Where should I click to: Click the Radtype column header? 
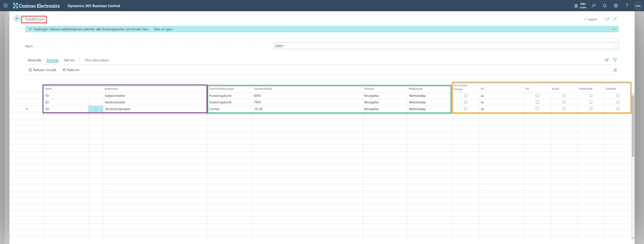point(369,89)
